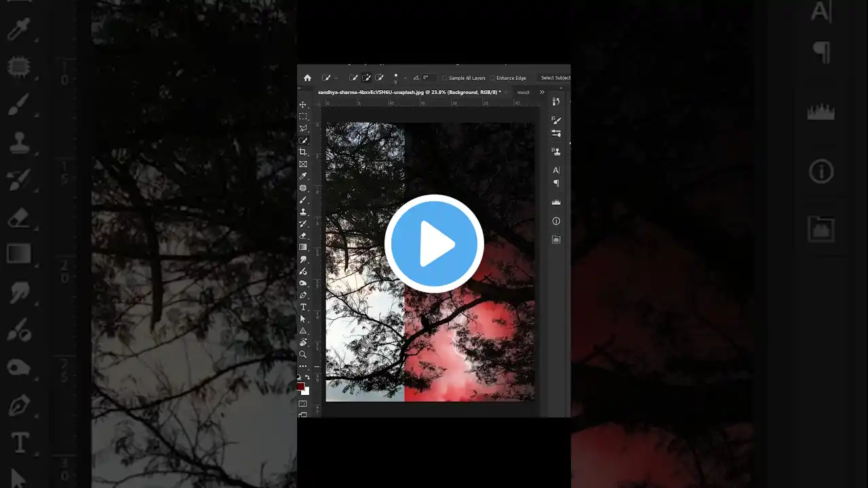Toggle Quick Mask mode
Viewport: 868px width, 488px height.
[x=303, y=404]
